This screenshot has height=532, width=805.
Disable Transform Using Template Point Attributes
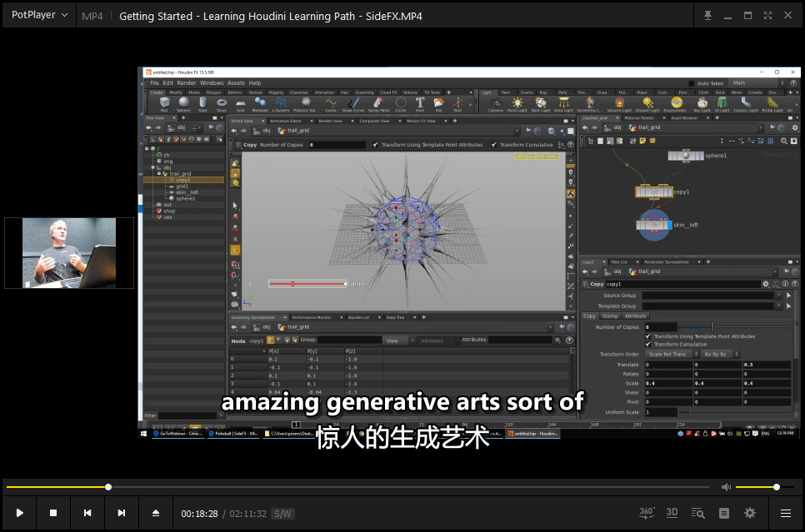647,336
